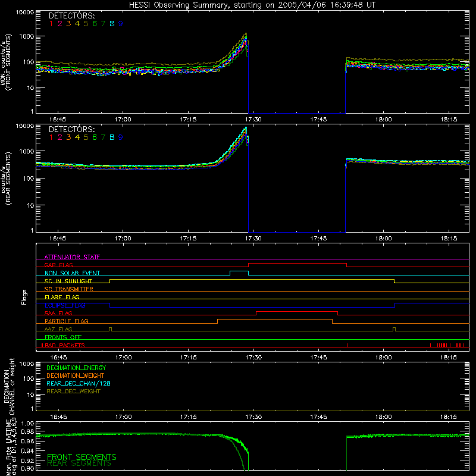Click the SC_IN_SUNLIGHT flag label
Screen dimensions: 476x476
(x=68, y=281)
